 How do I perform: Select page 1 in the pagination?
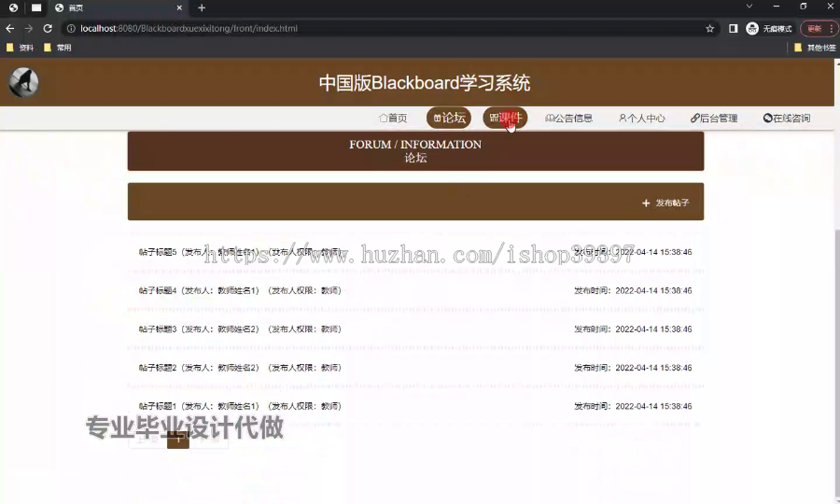[x=178, y=440]
